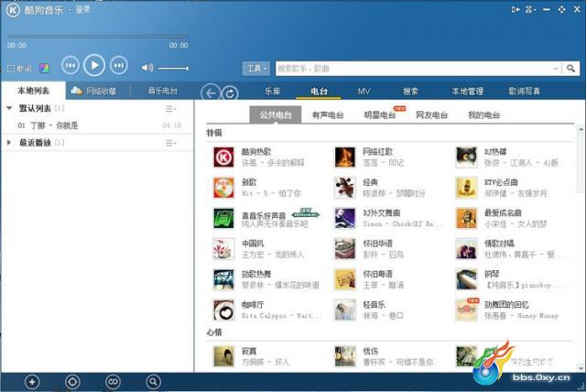Open the 默认列表 list menu icon
Screen dimensions: 586x392
pyautogui.click(x=170, y=109)
